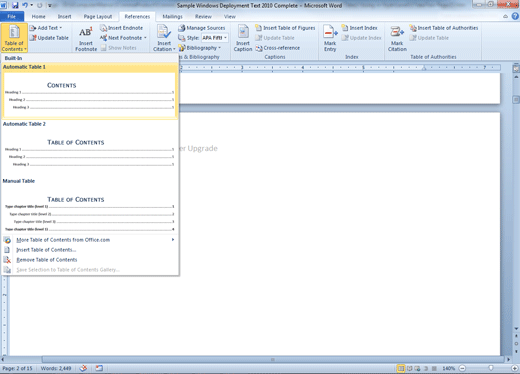Click the Insert Caption icon

(243, 32)
